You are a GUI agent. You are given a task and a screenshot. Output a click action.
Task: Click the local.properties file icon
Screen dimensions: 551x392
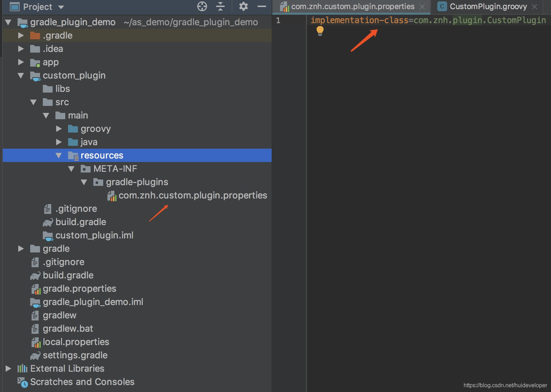36,342
